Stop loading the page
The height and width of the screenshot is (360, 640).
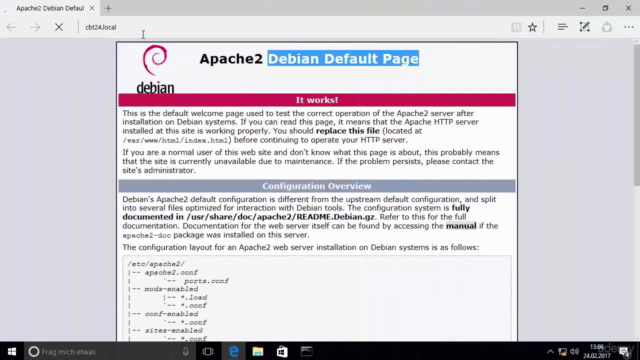pyautogui.click(x=59, y=27)
